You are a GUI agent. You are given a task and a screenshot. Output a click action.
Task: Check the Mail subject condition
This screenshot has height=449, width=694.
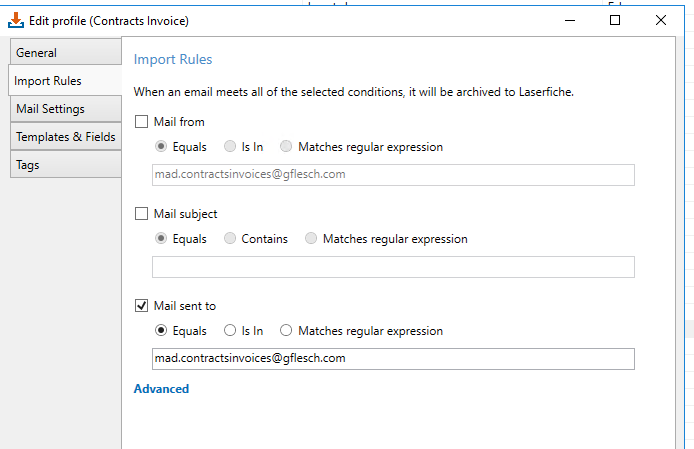141,214
